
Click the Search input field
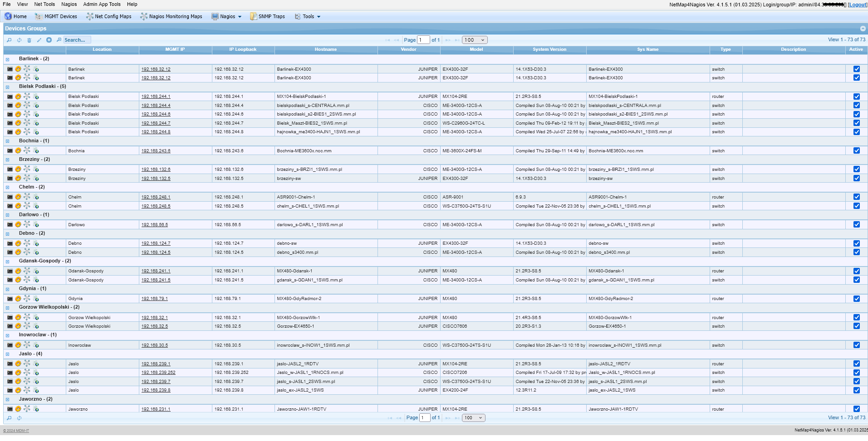77,40
